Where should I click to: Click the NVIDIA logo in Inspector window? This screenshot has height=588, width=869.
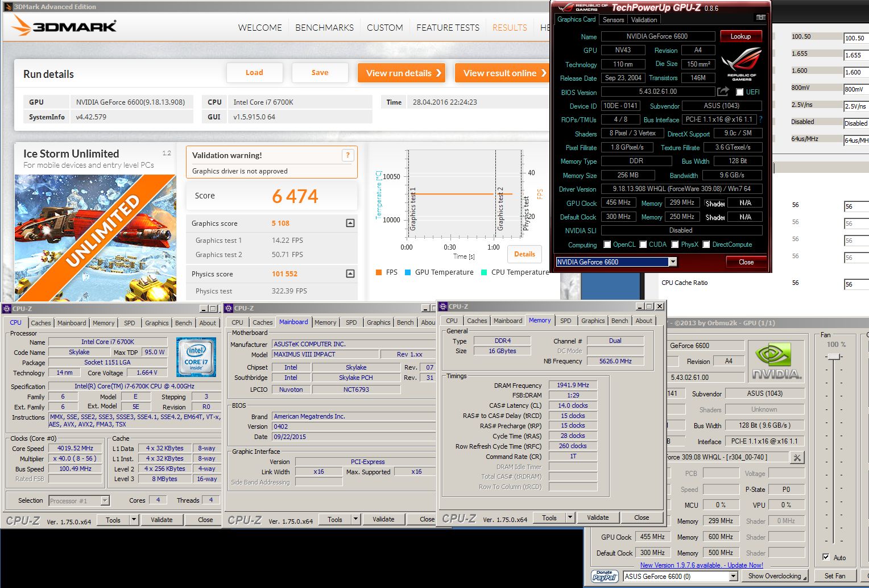[x=776, y=362]
